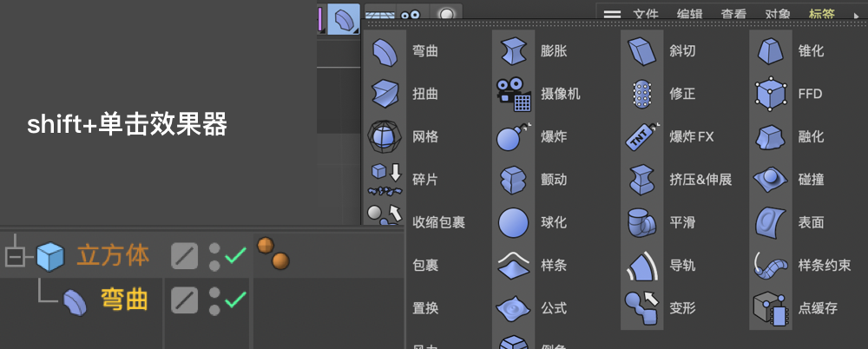868x349 pixels.
Task: Collapse the 立方体 tree node
Action: pos(14,256)
